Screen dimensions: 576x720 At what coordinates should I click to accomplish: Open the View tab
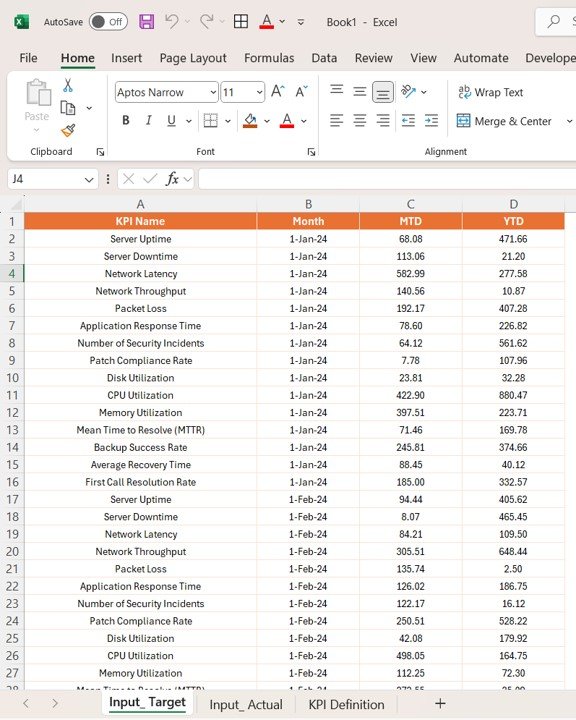[x=423, y=58]
